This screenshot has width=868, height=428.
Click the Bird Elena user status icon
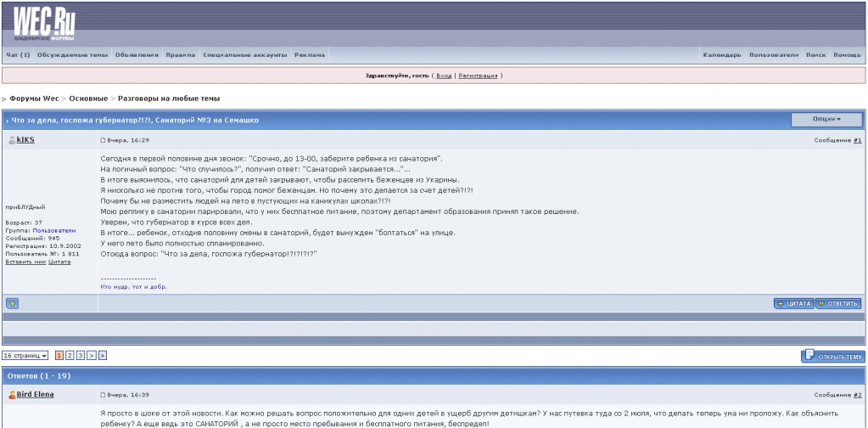(x=12, y=396)
